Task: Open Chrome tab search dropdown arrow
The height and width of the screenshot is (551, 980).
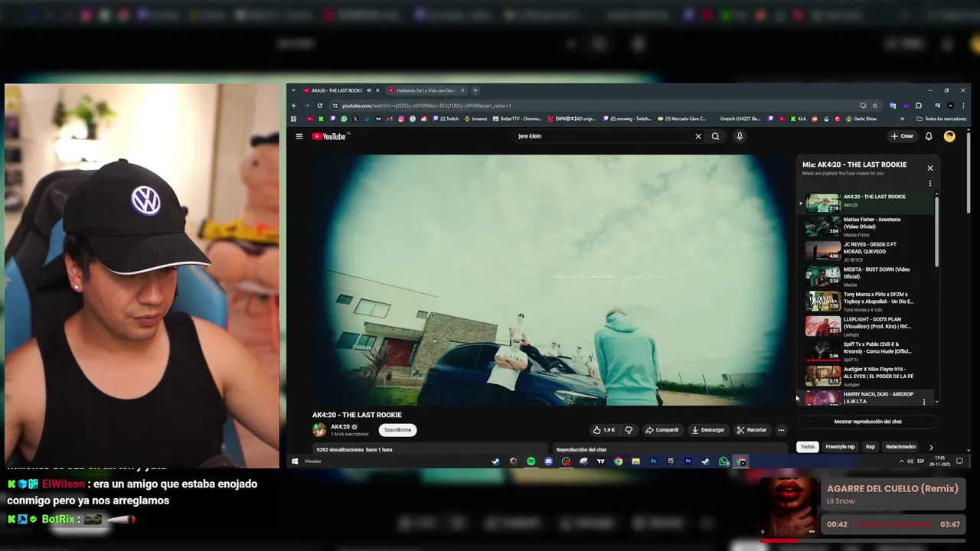Action: click(293, 90)
